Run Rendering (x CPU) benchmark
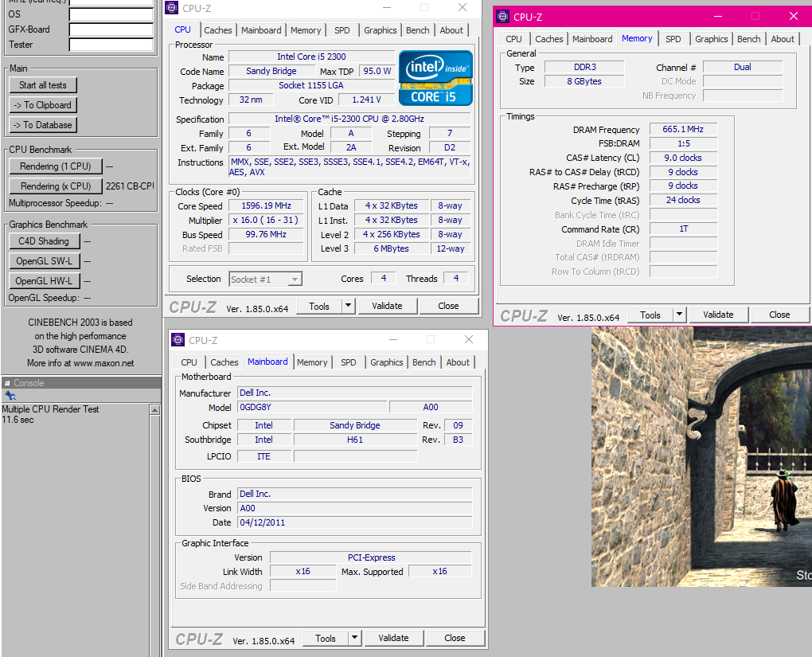Image resolution: width=812 pixels, height=657 pixels. point(56,186)
